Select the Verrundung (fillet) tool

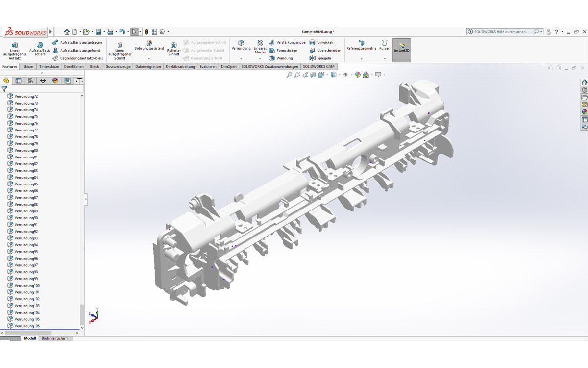point(241,45)
